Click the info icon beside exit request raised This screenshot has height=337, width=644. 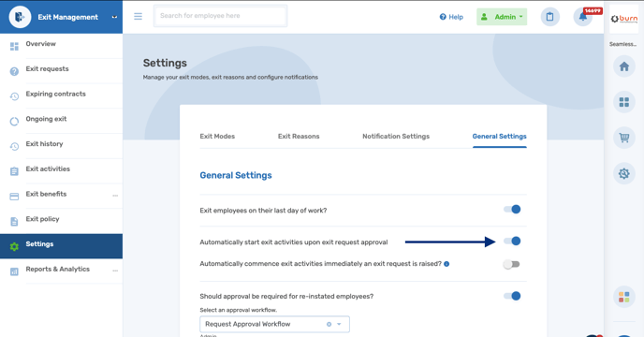click(x=446, y=264)
